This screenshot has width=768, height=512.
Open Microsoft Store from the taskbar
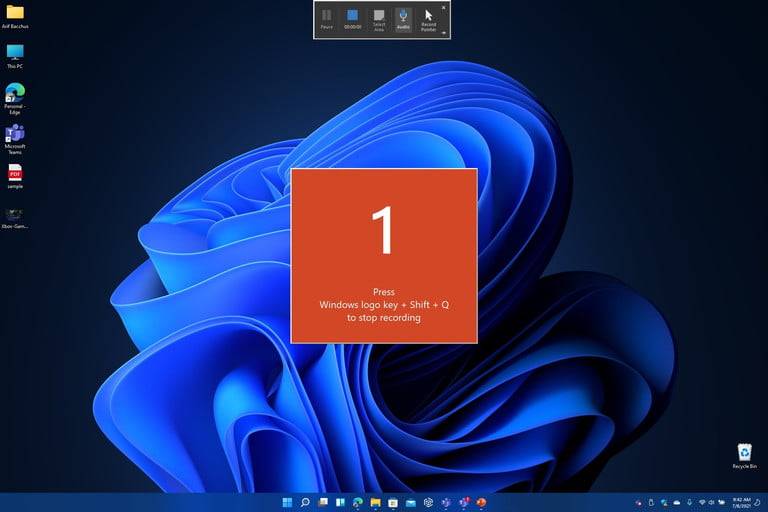[x=393, y=502]
